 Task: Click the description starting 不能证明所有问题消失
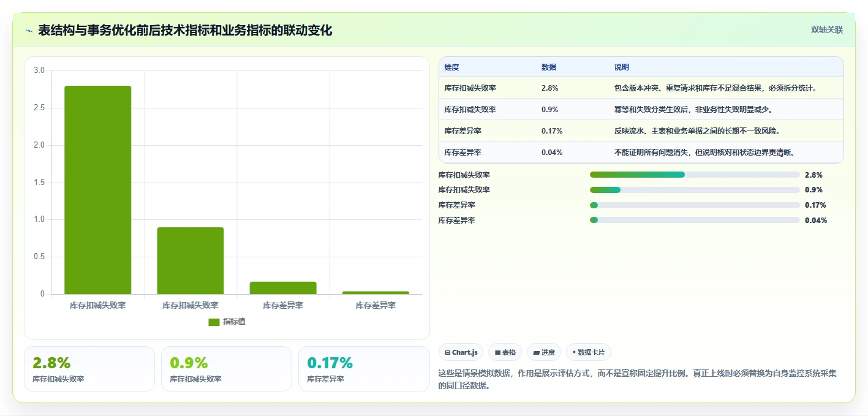(x=704, y=153)
